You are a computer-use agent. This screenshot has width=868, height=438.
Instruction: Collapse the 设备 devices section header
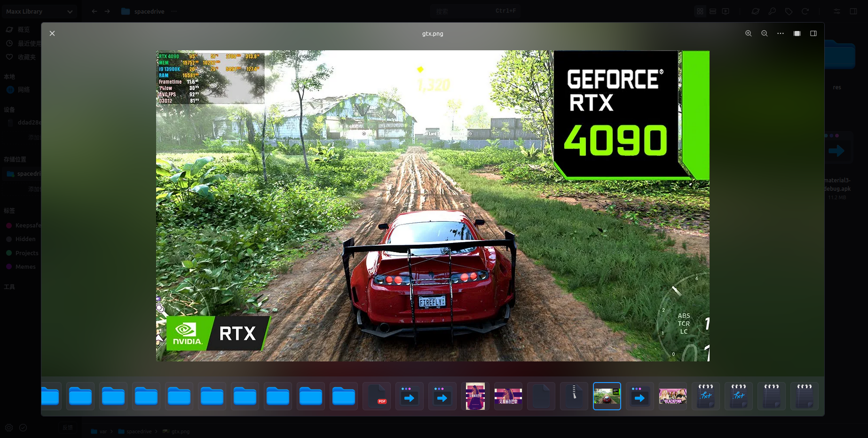pyautogui.click(x=9, y=109)
